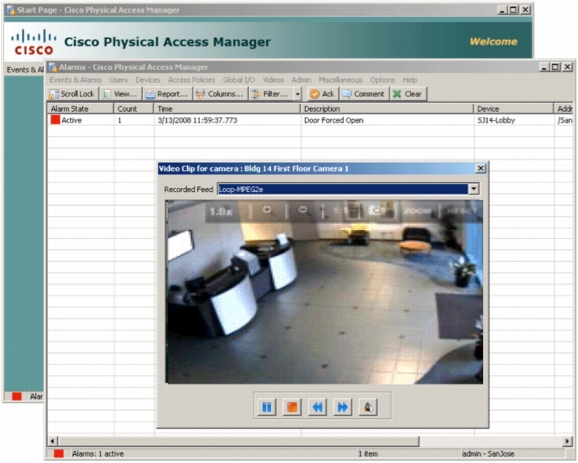Open the Filter... toolbar button
The image size is (578, 463).
coord(270,94)
